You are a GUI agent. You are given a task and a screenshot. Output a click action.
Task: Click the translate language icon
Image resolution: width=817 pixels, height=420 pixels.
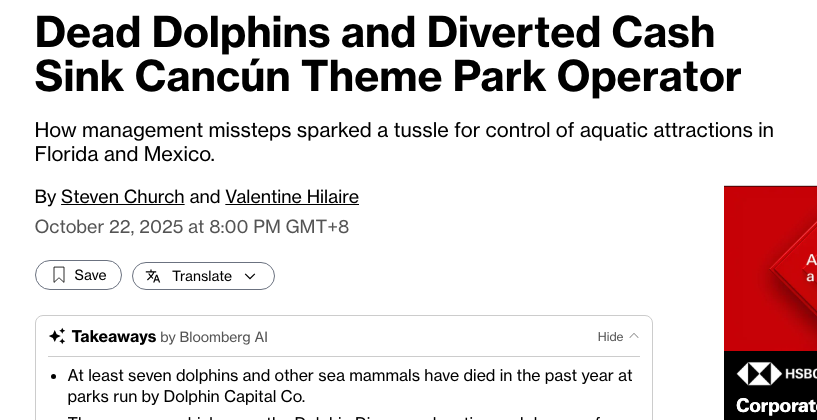pos(153,276)
